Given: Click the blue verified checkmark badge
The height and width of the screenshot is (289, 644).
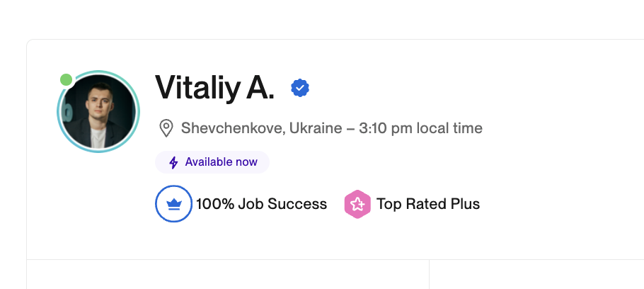Looking at the screenshot, I should tap(300, 88).
